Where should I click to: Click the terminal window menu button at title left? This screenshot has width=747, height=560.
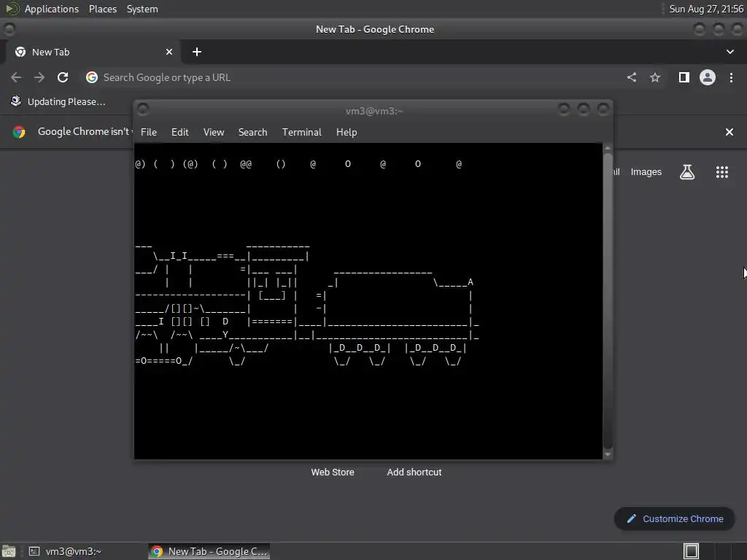pyautogui.click(x=143, y=110)
